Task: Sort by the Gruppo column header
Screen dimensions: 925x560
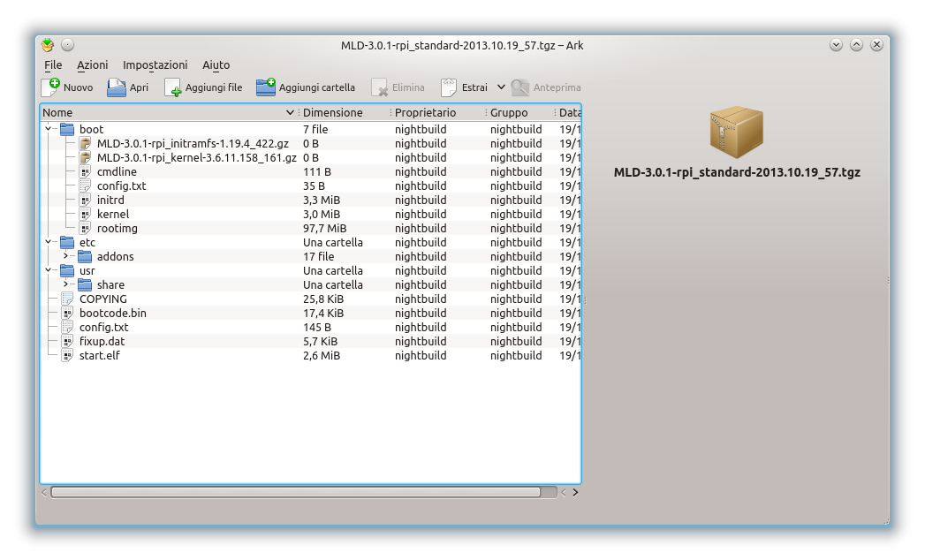Action: [520, 113]
